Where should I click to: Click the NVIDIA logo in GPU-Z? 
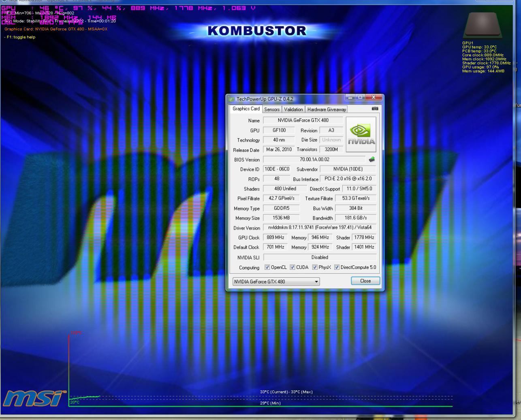(x=361, y=134)
